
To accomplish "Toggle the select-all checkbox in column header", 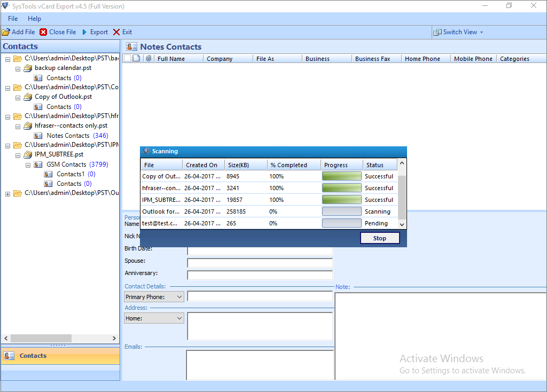I will [x=127, y=58].
